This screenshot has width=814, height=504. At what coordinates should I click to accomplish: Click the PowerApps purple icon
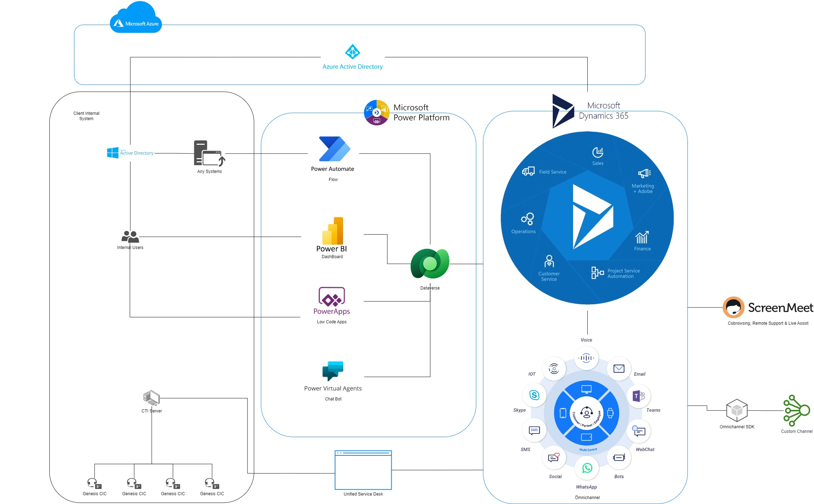coord(332,297)
